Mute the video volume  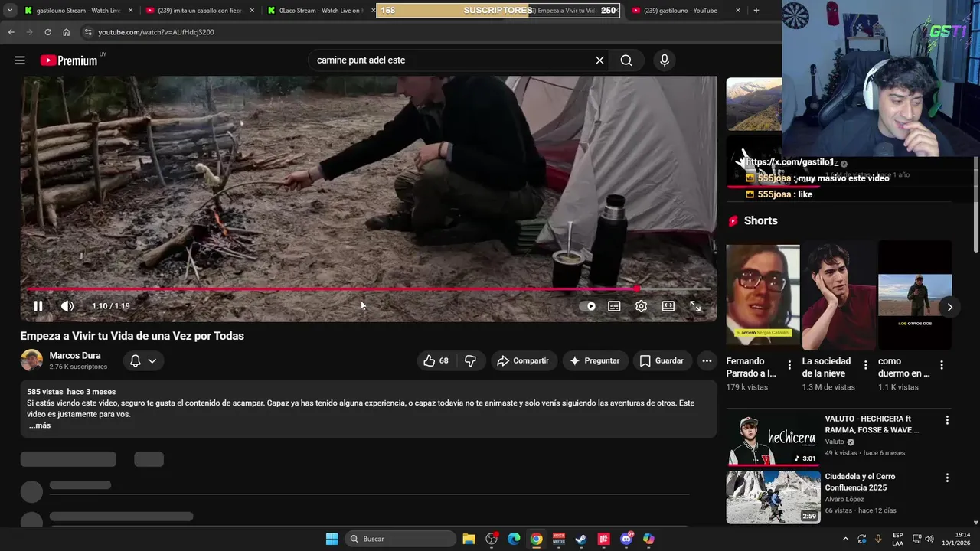[x=67, y=306]
